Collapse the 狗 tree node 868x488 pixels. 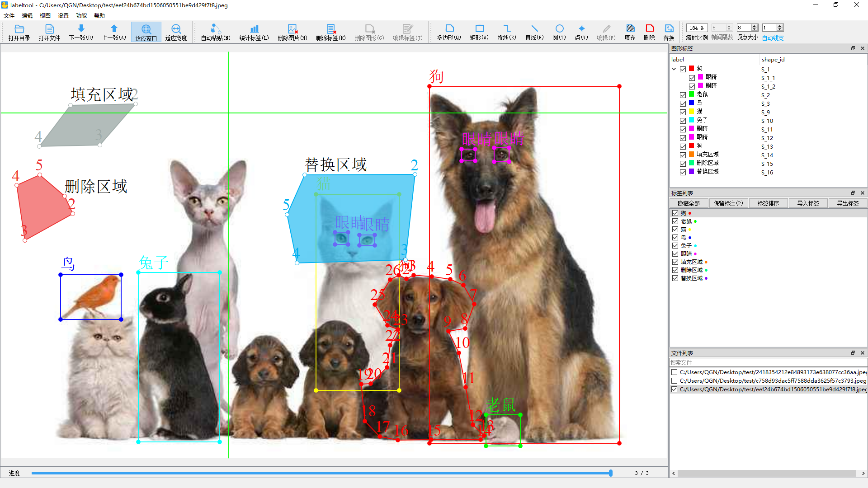(674, 69)
